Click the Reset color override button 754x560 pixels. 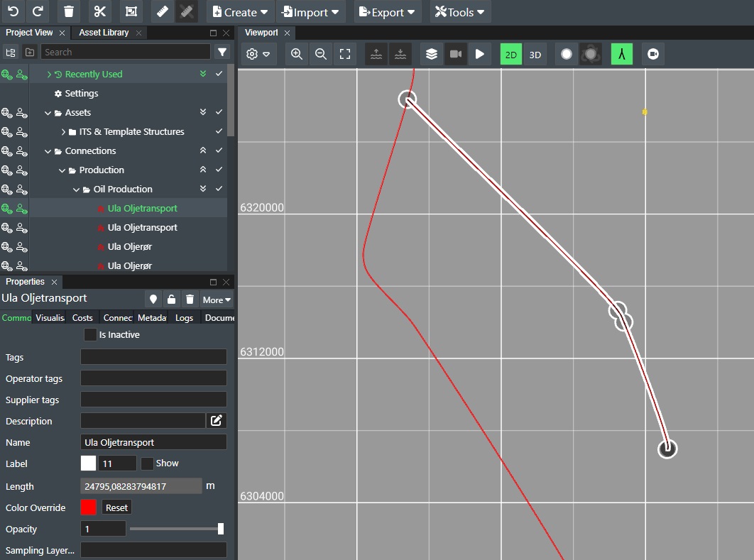tap(116, 507)
